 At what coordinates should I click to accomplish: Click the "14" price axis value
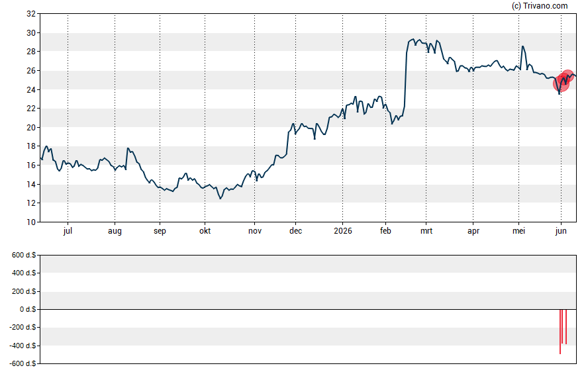coord(31,185)
